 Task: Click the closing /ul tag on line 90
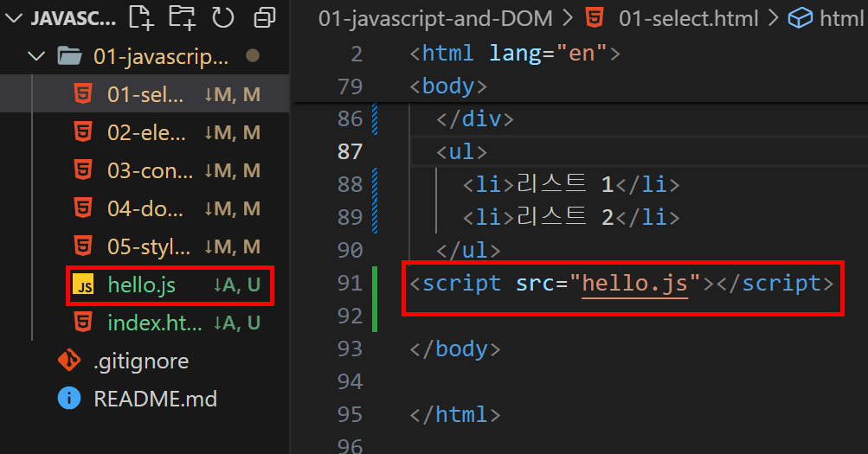(x=468, y=251)
